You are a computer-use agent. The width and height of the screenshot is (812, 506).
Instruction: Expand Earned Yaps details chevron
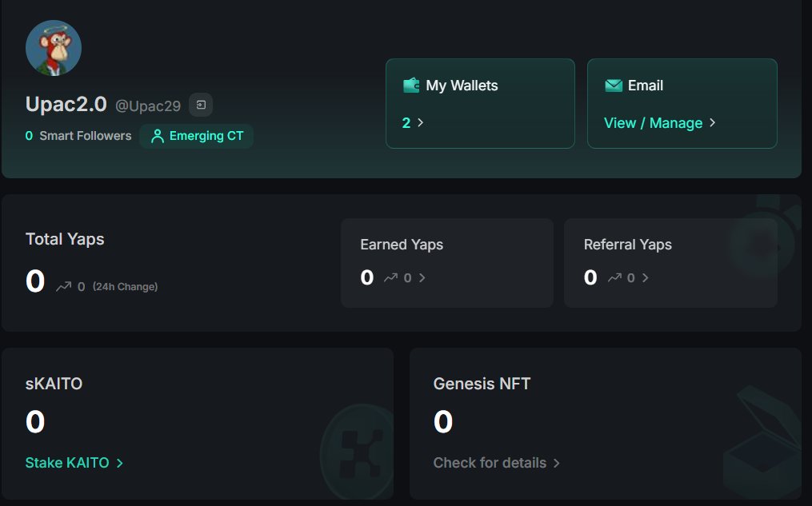pyautogui.click(x=422, y=278)
